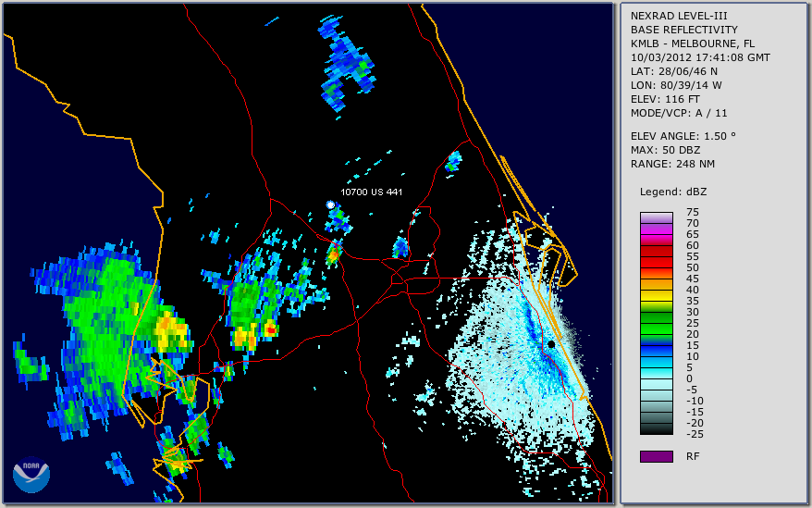The image size is (812, 508).
Task: Select the "ELEV: 116 FT" line
Action: coord(665,99)
